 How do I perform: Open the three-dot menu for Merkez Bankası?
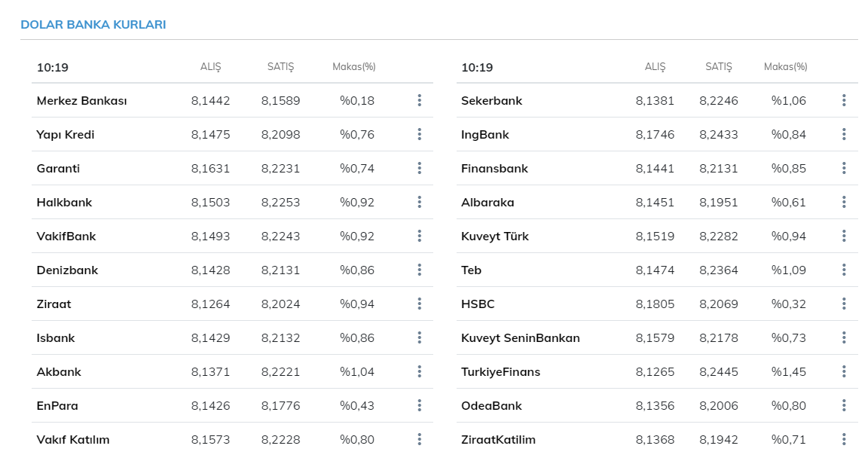coord(419,100)
